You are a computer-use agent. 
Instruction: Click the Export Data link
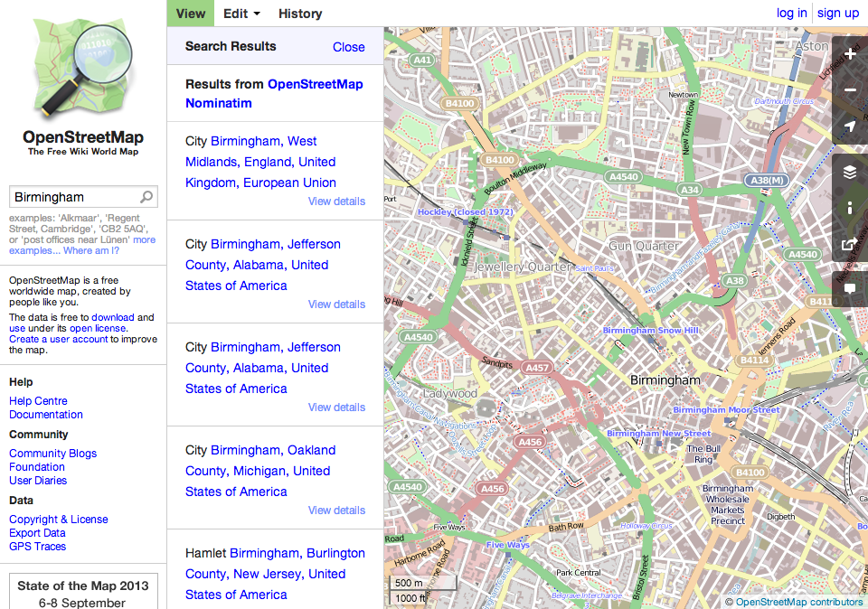coord(38,533)
